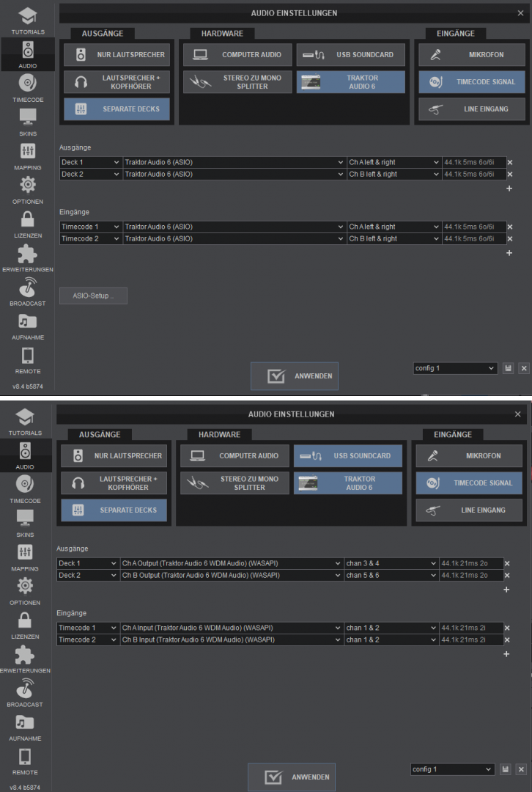Select Audio speaker icon in lower window sidebar
The width and height of the screenshot is (532, 792).
pyautogui.click(x=25, y=456)
